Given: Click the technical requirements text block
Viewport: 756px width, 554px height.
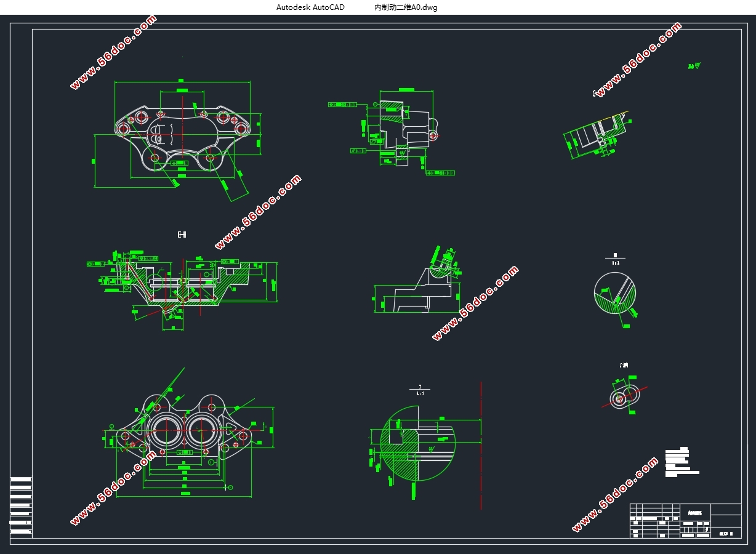Looking at the screenshot, I should point(682,463).
